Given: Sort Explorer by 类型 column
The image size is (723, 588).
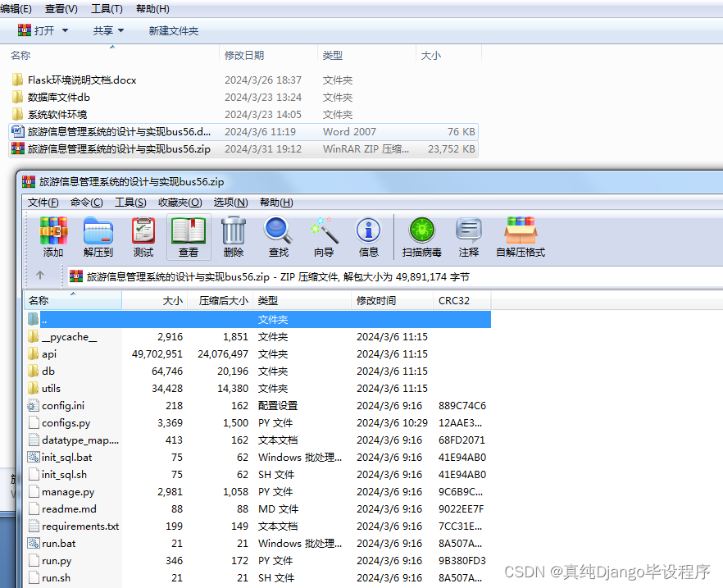Looking at the screenshot, I should tap(366, 55).
